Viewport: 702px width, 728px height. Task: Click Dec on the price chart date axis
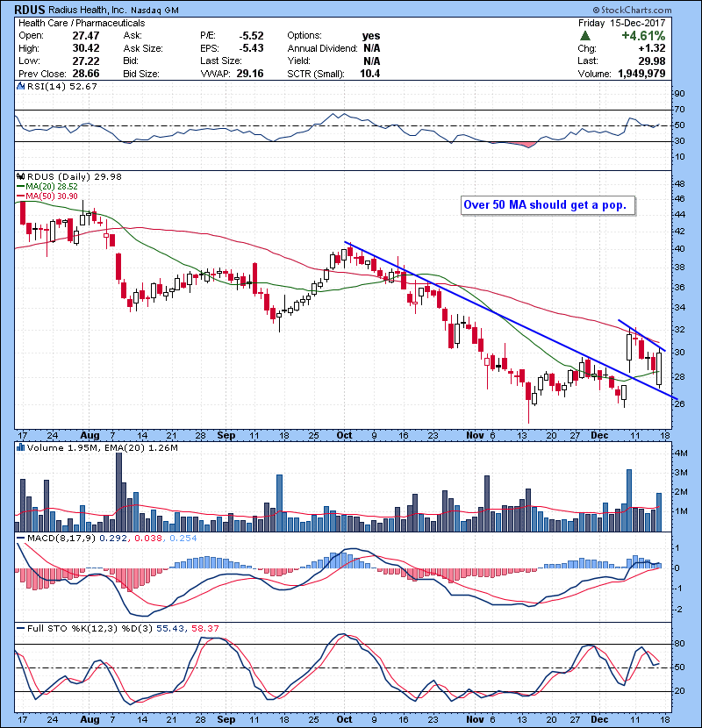[x=599, y=435]
